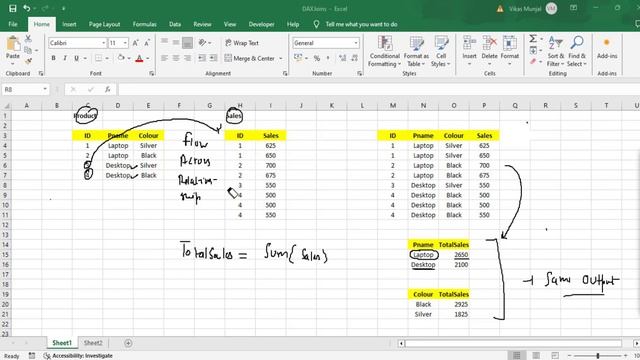Click the Percent Style icon

317,58
